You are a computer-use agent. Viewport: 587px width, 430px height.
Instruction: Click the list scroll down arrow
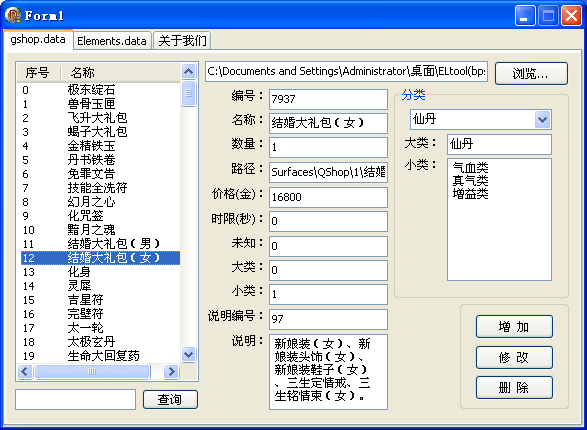pos(188,354)
